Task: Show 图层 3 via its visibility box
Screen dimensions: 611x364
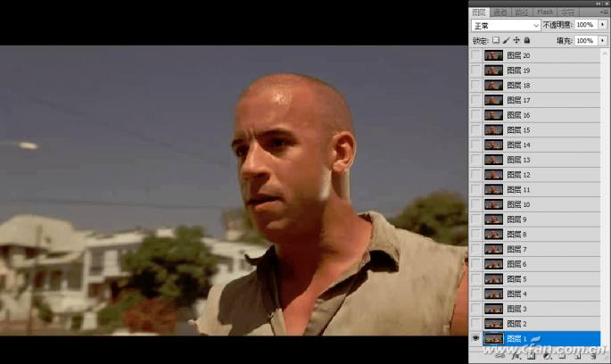Action: point(475,309)
